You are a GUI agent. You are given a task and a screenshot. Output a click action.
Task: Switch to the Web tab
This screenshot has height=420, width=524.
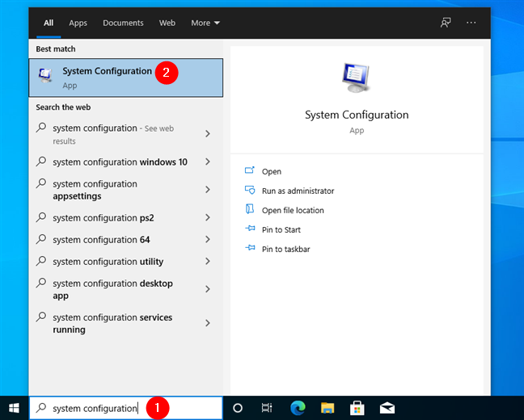pyautogui.click(x=167, y=23)
